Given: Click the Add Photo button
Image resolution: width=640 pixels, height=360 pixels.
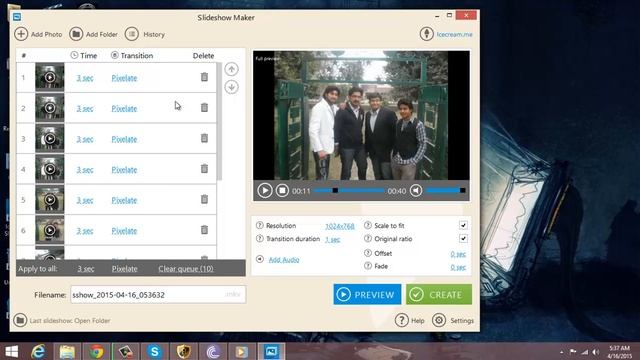Looking at the screenshot, I should click(38, 34).
